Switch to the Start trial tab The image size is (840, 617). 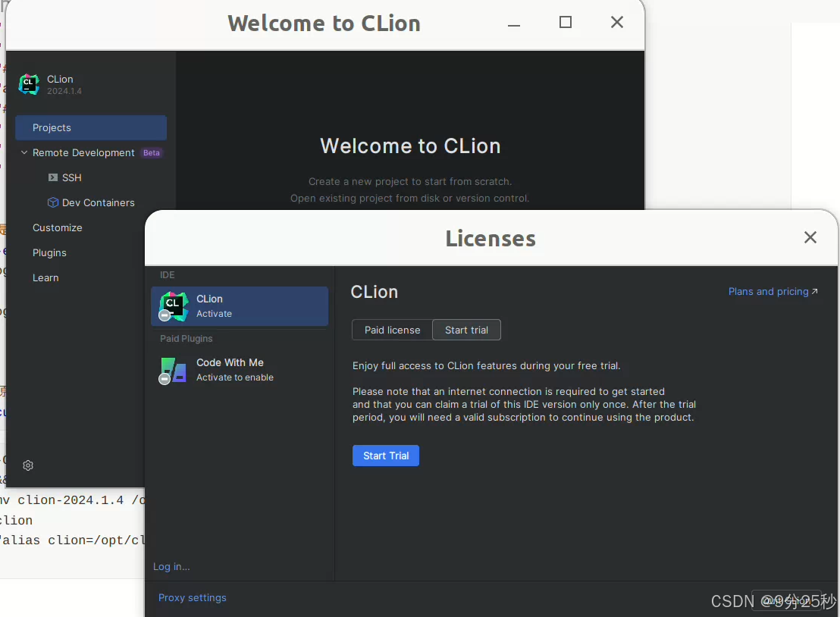coord(466,330)
